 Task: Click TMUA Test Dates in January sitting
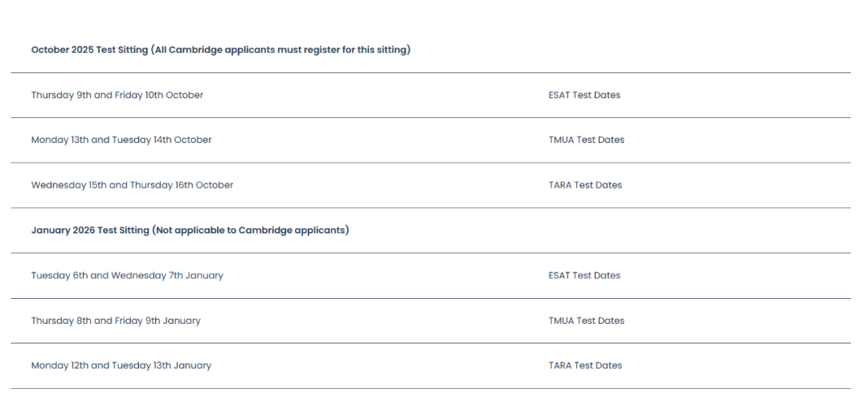pyautogui.click(x=586, y=321)
